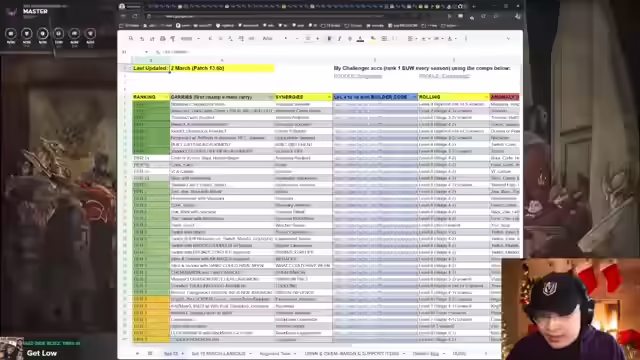This screenshot has height=360, width=640.
Task: Click the MASTER rank label
Action: point(35,11)
